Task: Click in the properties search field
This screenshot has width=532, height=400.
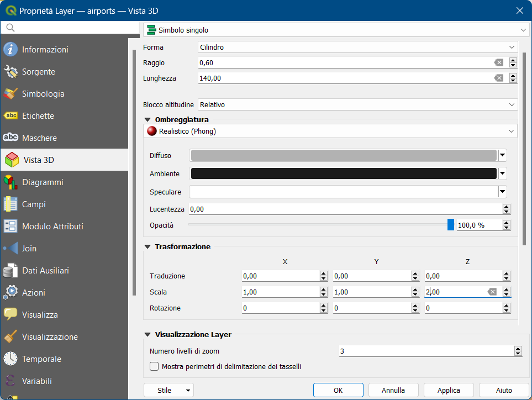Action: click(70, 28)
